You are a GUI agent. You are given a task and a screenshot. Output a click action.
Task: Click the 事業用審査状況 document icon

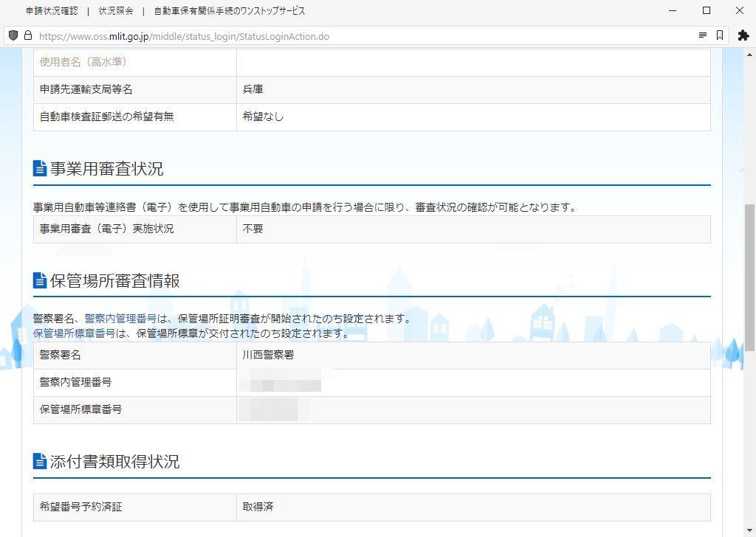coord(40,168)
